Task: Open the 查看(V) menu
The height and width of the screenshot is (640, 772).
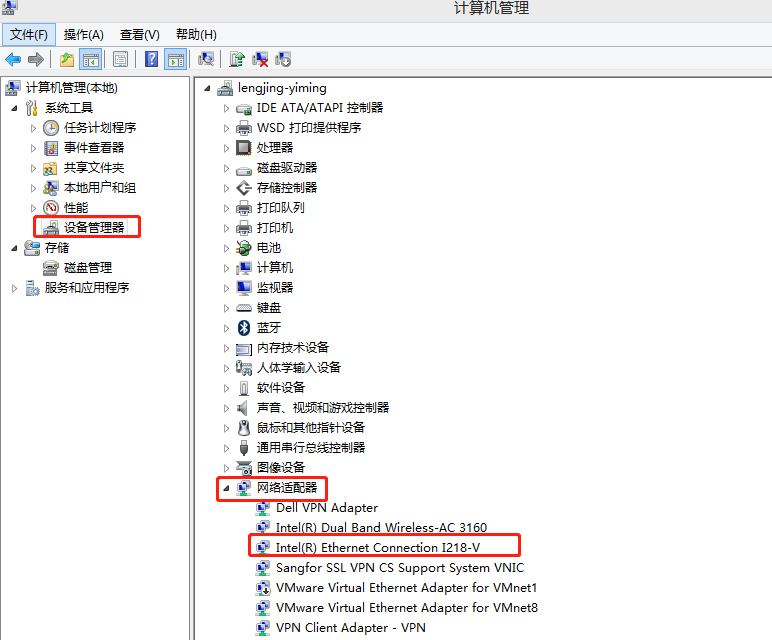Action: pyautogui.click(x=140, y=34)
